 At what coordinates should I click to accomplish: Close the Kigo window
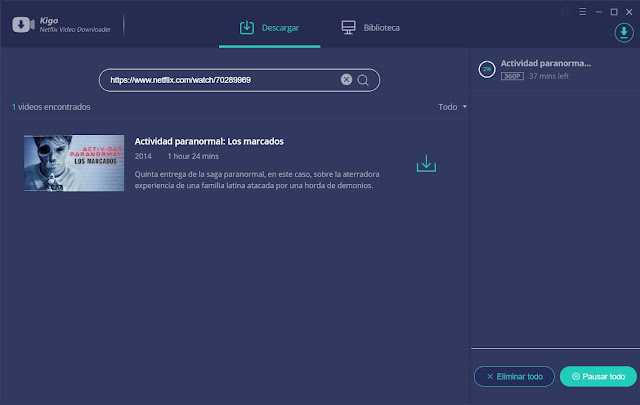tap(629, 12)
